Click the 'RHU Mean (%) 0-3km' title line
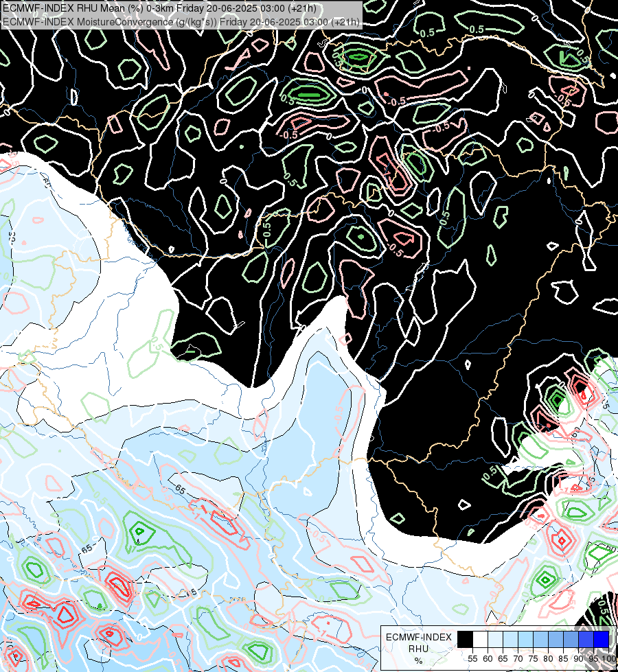Viewport: 618px width, 672px height. click(159, 8)
